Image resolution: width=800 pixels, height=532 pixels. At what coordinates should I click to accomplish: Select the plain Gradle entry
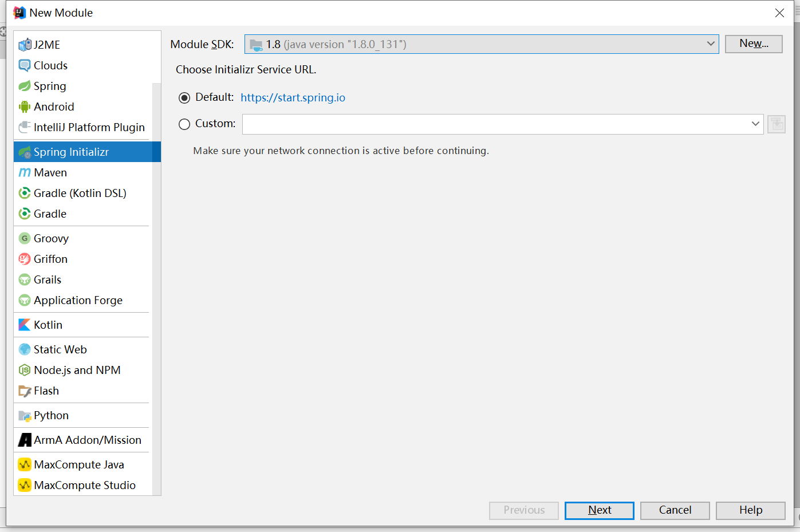(x=83, y=214)
